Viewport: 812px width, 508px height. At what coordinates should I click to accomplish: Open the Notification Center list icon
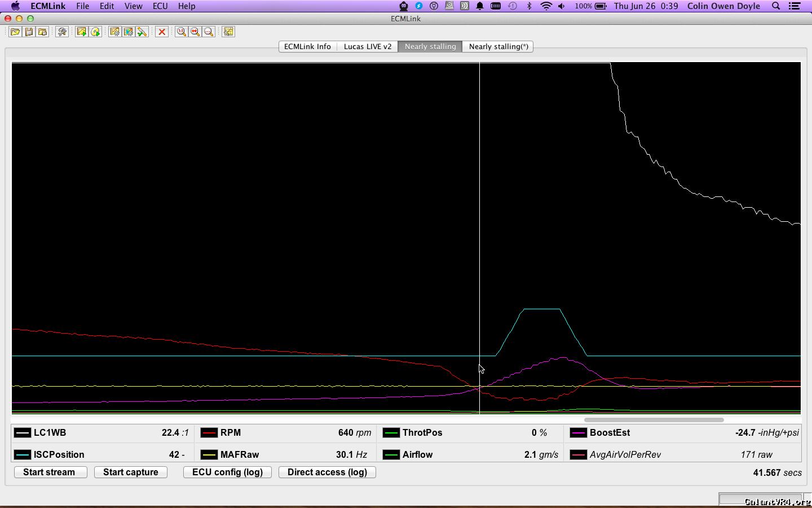click(795, 6)
